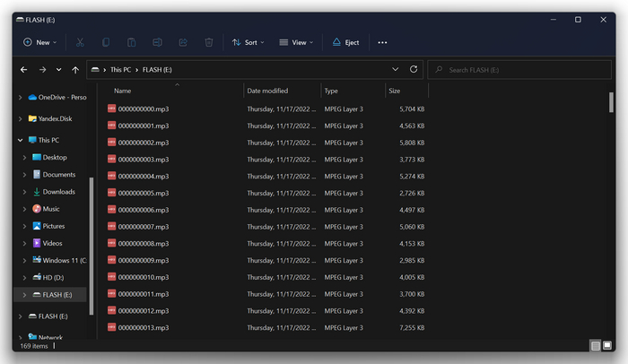Click the Copy icon in toolbar
The width and height of the screenshot is (628, 364).
(106, 42)
